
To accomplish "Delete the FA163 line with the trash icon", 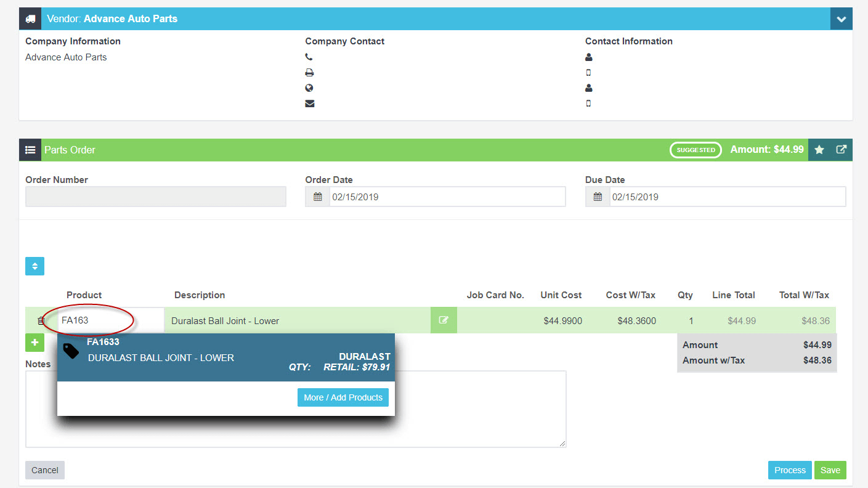I will tap(41, 320).
